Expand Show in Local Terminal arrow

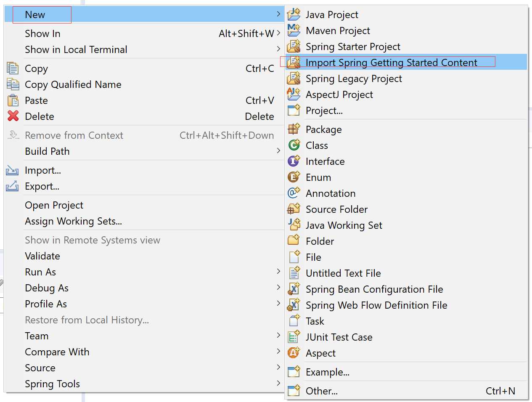click(278, 49)
